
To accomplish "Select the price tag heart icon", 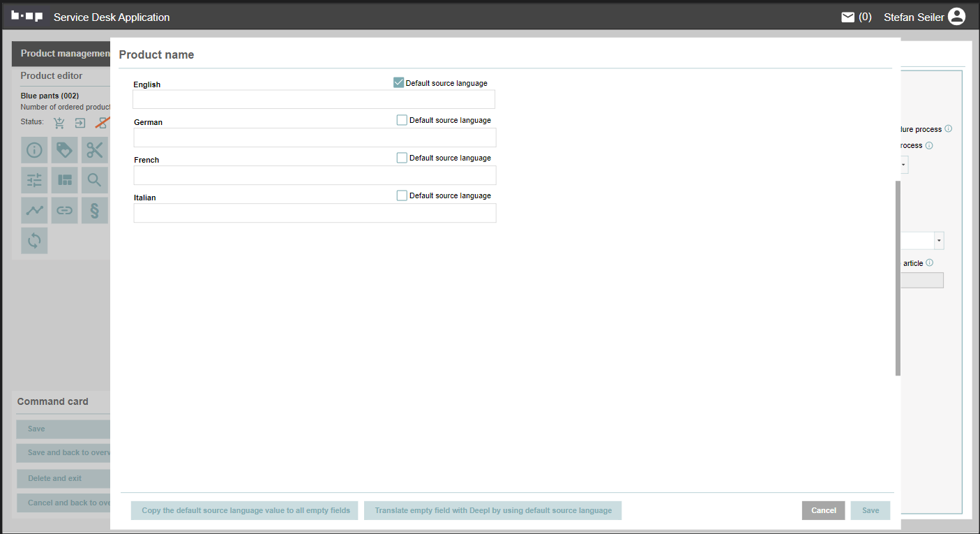I will coord(64,150).
